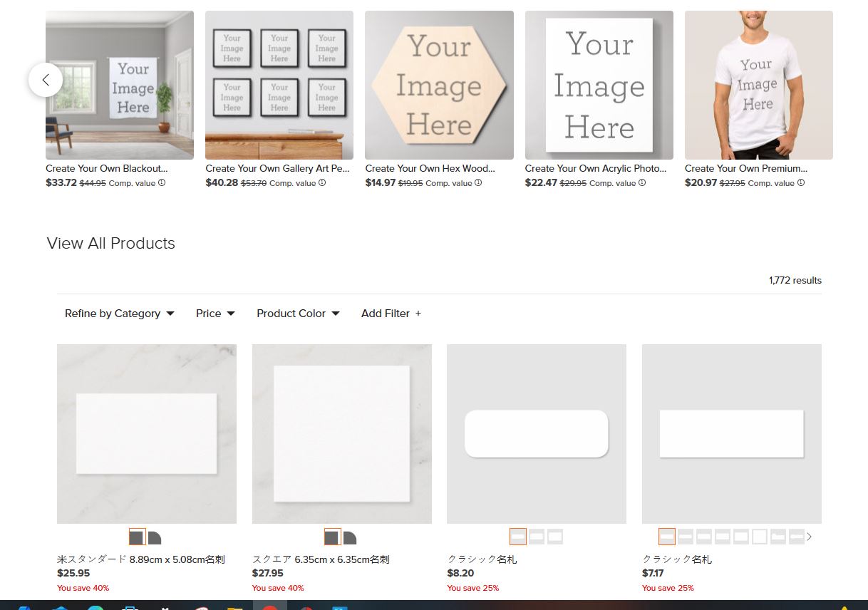Click 'Create Your Own Hex Wood...' link
868x610 pixels.
[x=430, y=169]
